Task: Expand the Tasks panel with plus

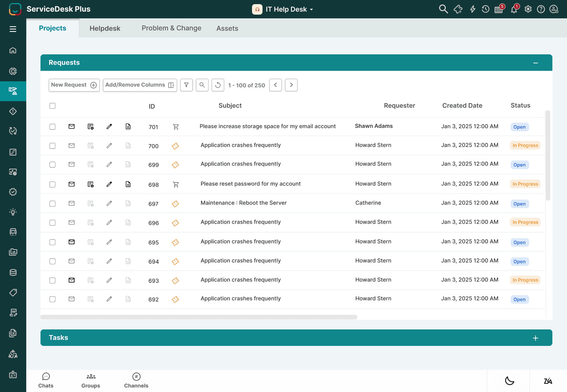Action: [x=535, y=338]
